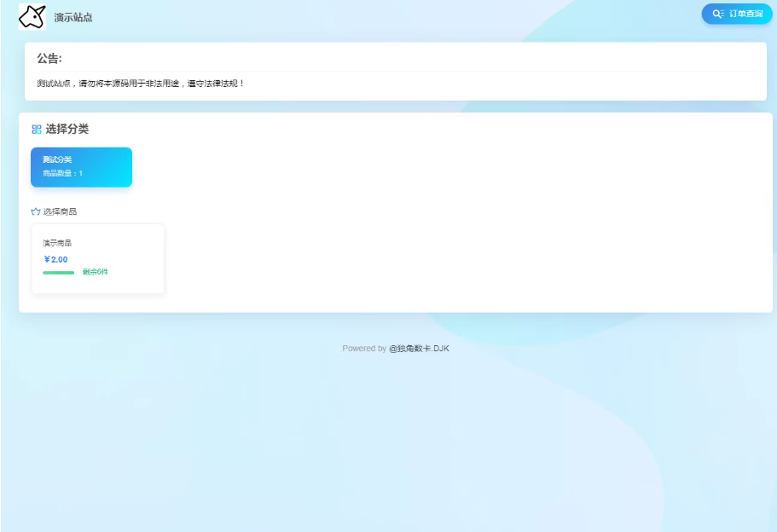Image resolution: width=777 pixels, height=532 pixels.
Task: Open the @独角数卡.DJK footer link
Action: [x=419, y=348]
